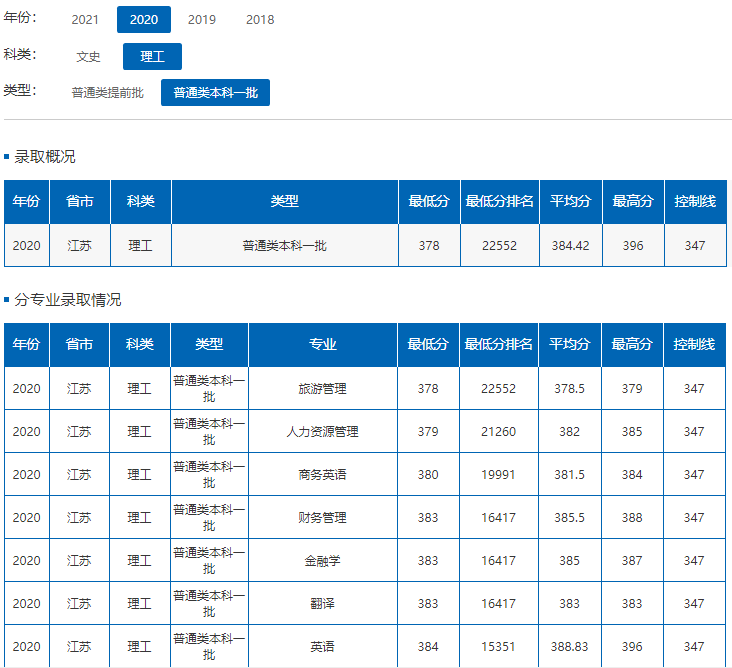The width and height of the screenshot is (732, 668).
Task: Select 文史 subject category
Action: [x=89, y=57]
